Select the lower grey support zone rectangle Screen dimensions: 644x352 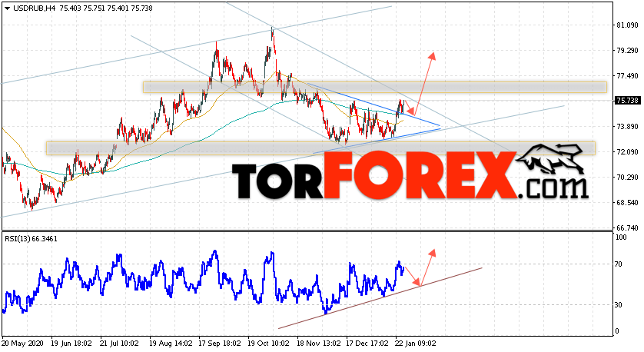[x=320, y=148]
